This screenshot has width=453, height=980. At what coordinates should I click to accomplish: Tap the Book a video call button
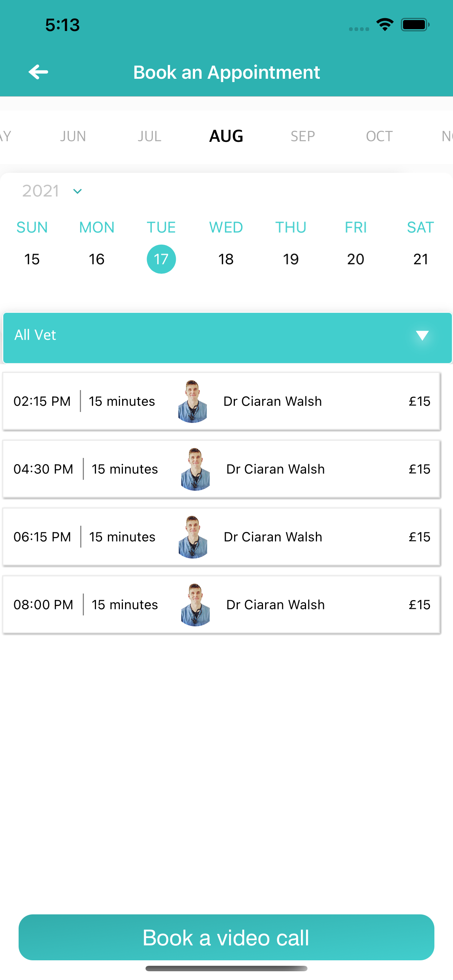tap(226, 937)
